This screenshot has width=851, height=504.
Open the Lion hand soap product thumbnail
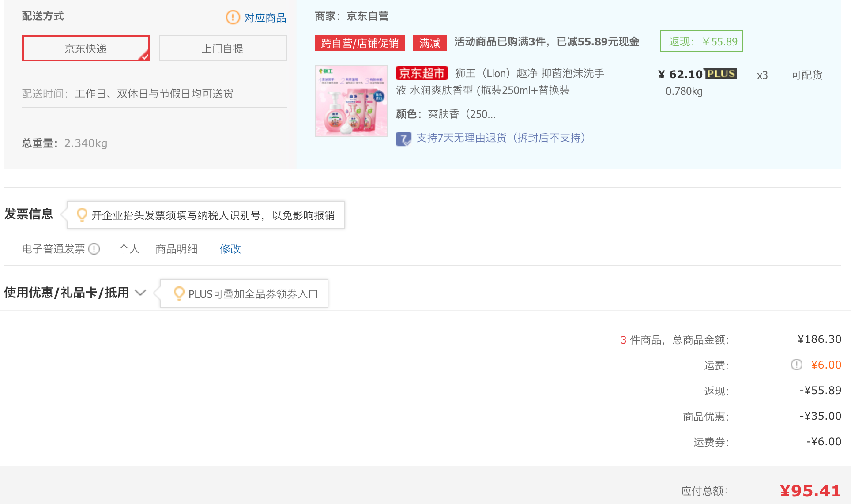pyautogui.click(x=351, y=101)
